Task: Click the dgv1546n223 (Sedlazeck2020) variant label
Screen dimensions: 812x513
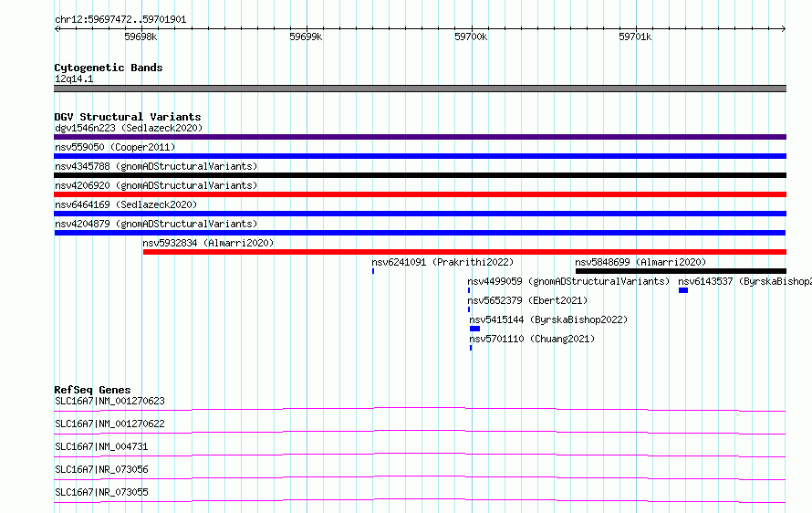Action: (x=129, y=128)
